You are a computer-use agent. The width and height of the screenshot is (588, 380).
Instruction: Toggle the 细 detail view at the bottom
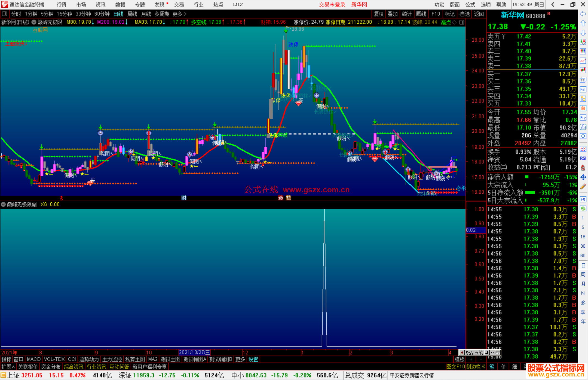(x=514, y=367)
